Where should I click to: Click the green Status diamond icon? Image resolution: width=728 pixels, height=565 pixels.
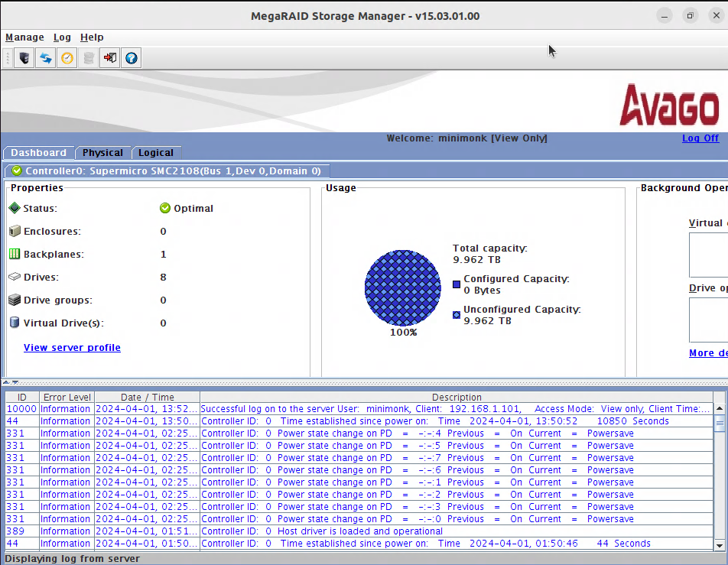[x=15, y=208]
